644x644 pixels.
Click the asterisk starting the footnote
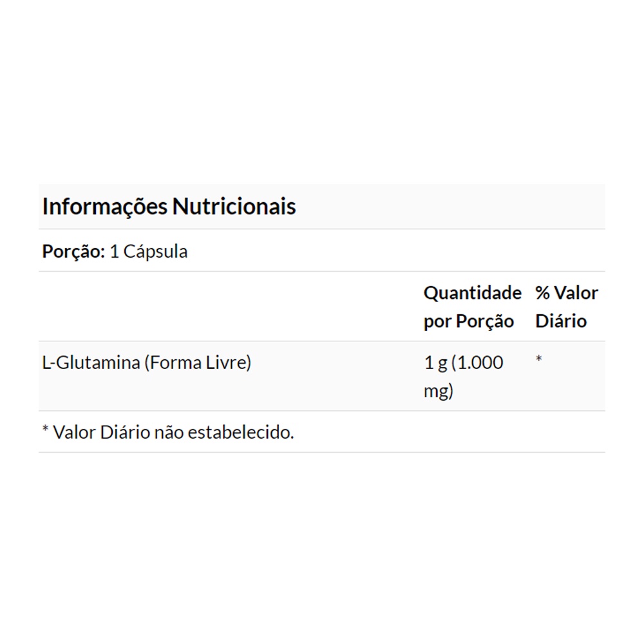(46, 430)
